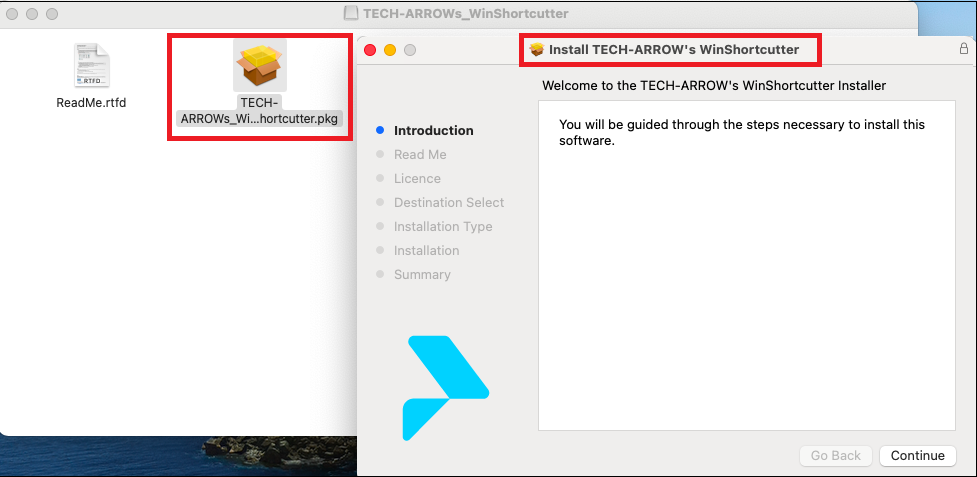This screenshot has height=477, width=977.
Task: Click the blue bullet next to Introduction
Action: click(x=380, y=131)
